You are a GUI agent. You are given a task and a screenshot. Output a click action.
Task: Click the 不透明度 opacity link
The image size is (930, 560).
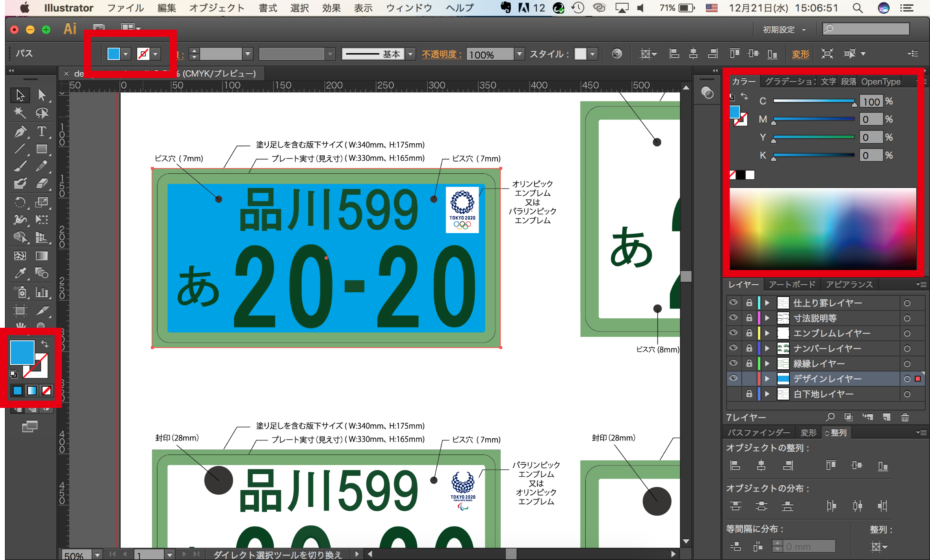click(442, 54)
